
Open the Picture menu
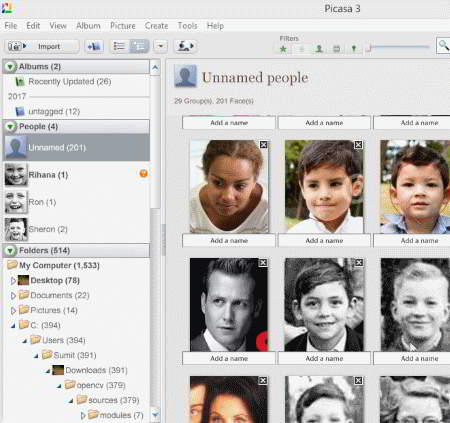pos(123,26)
